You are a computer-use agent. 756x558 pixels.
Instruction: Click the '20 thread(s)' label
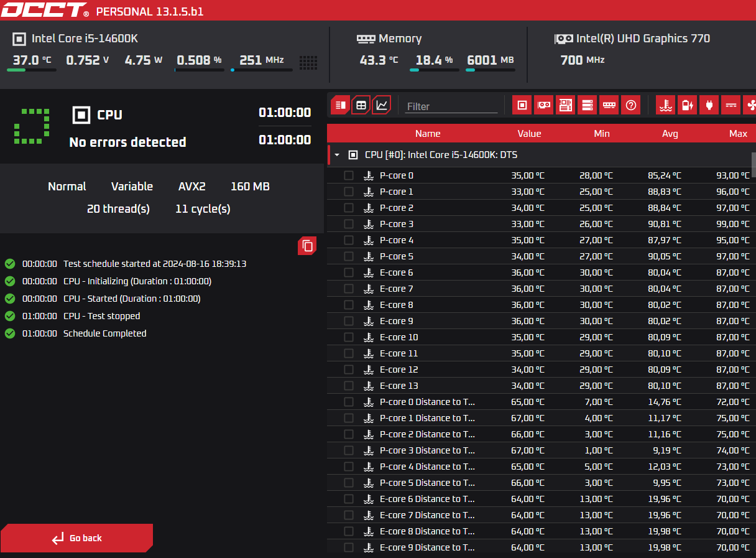click(118, 209)
